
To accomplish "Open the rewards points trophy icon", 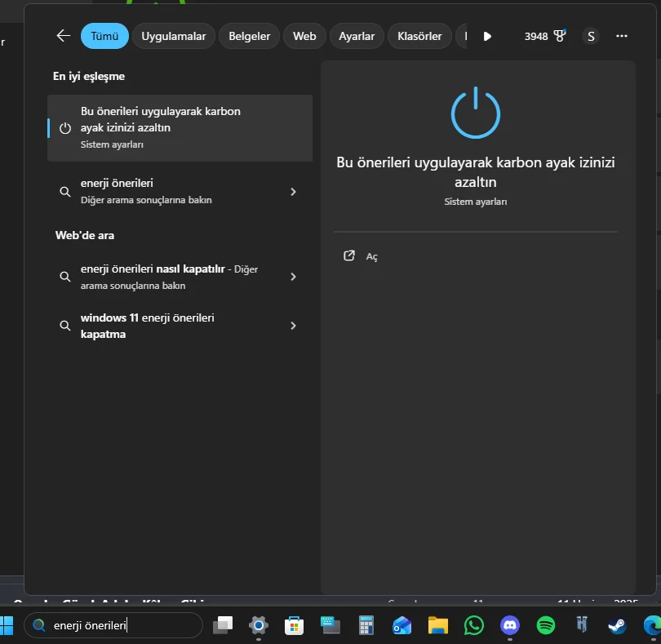I will 559,36.
